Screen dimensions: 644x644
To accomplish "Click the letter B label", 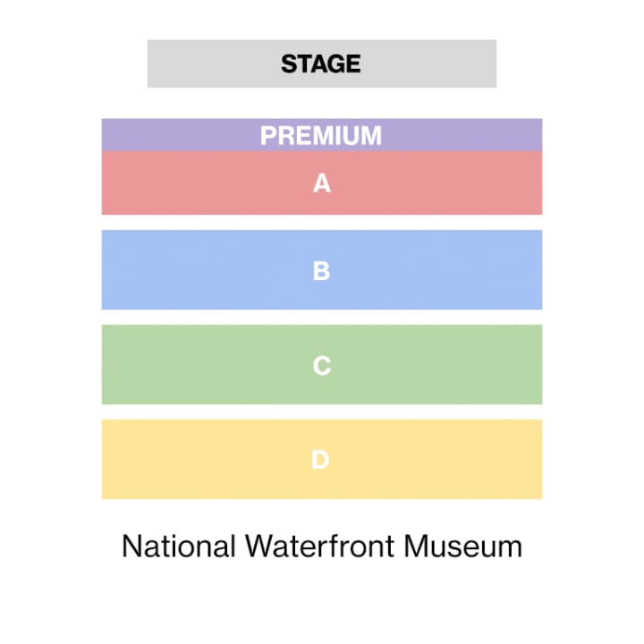I will click(321, 271).
